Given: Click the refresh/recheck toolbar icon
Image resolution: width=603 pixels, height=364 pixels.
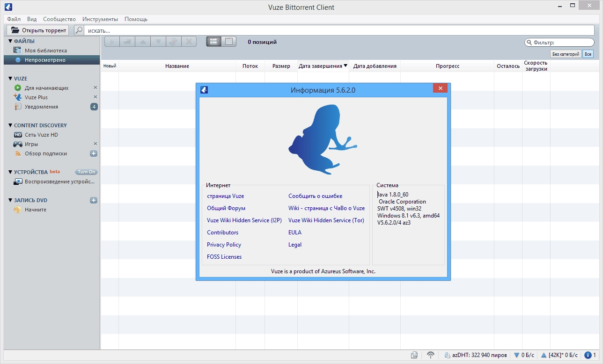Looking at the screenshot, I should pos(173,42).
